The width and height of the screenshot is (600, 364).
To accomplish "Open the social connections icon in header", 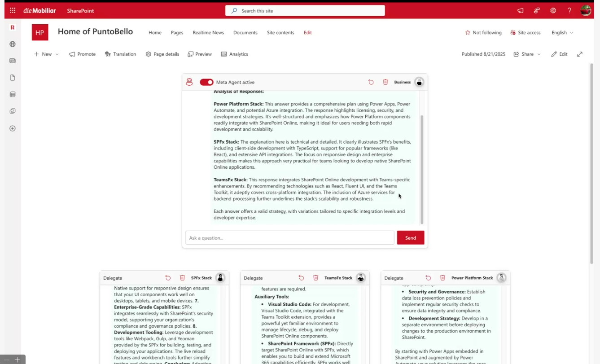I will click(x=537, y=11).
